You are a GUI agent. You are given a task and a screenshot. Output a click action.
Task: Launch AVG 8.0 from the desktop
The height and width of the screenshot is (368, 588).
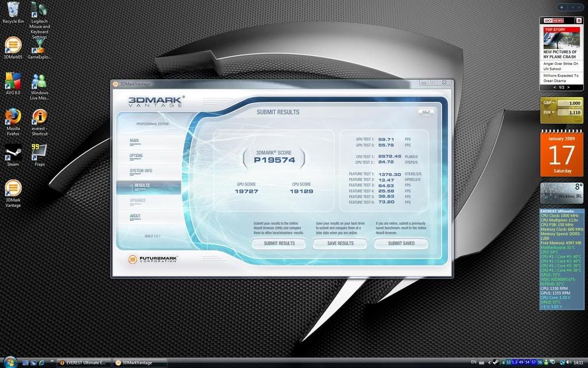point(13,83)
